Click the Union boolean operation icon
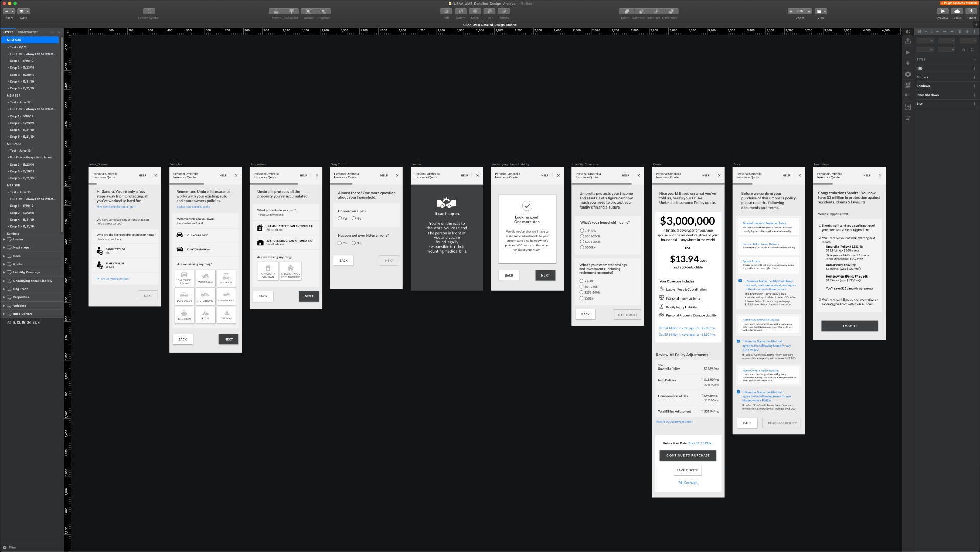 [625, 11]
